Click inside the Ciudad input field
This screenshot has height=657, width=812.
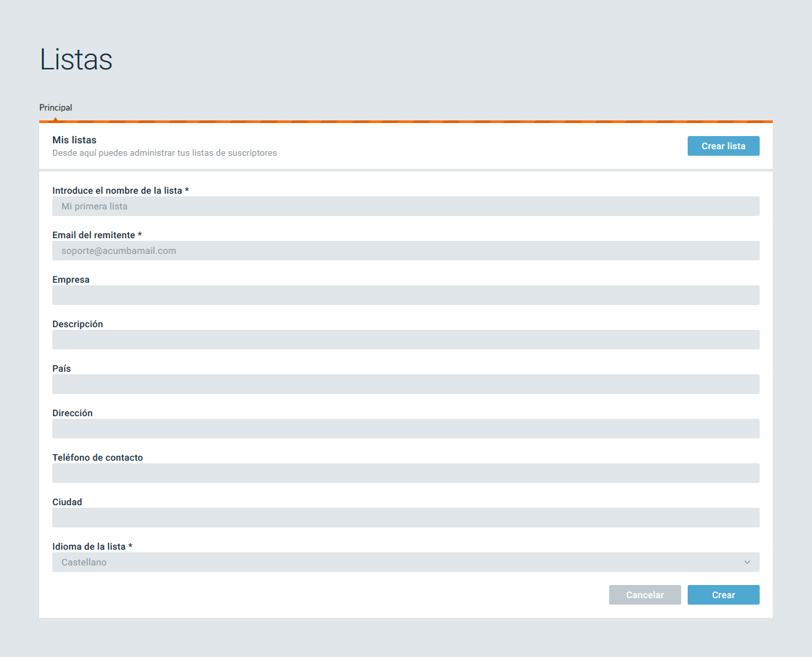[406, 518]
